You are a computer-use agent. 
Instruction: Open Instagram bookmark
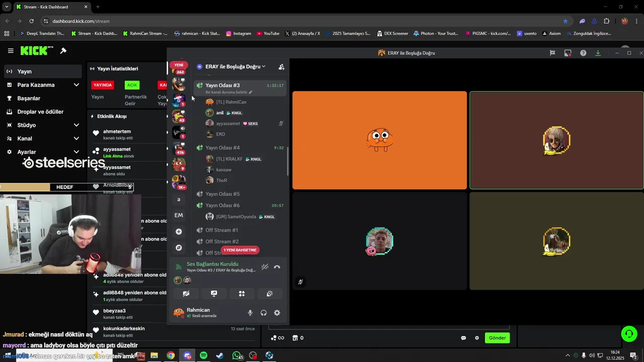(x=238, y=34)
